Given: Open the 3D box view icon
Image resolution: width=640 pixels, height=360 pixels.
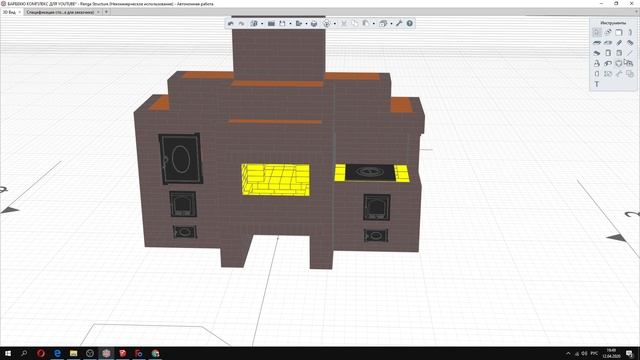Looking at the screenshot, I should tap(314, 24).
